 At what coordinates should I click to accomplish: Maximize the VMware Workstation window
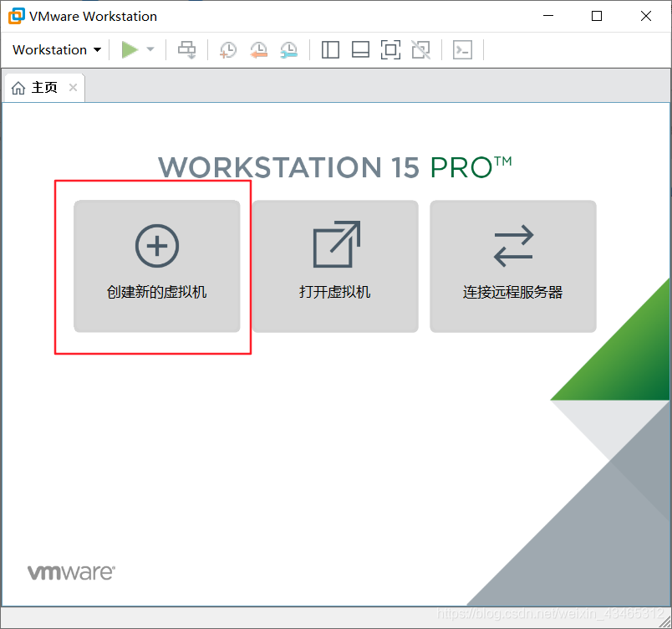[597, 16]
